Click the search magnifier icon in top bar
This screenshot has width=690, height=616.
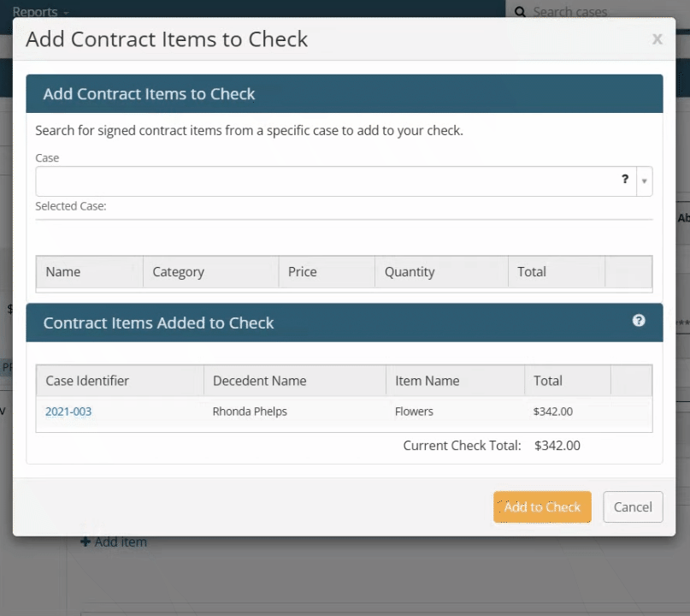(520, 12)
